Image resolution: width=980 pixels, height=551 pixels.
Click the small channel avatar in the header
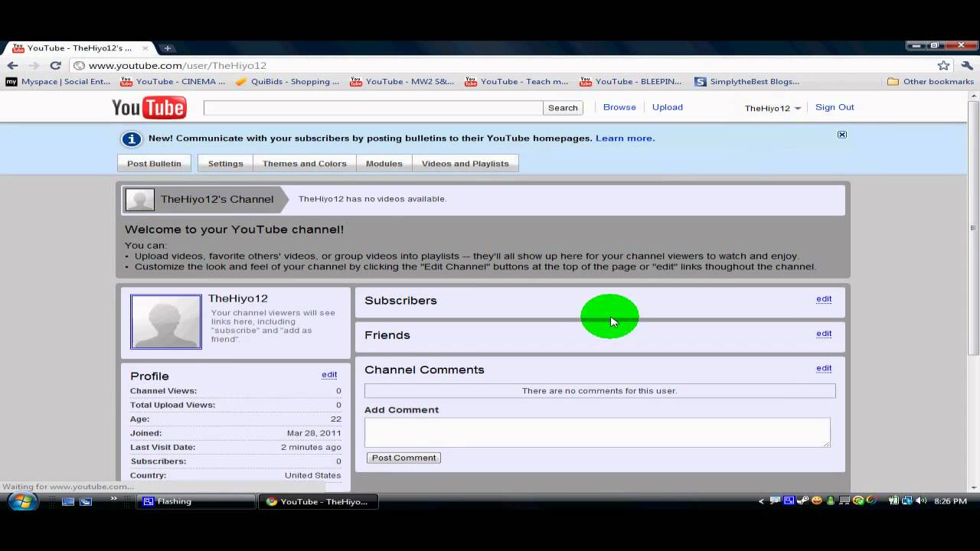139,200
